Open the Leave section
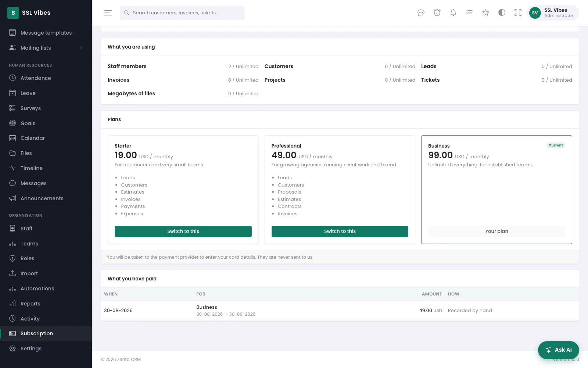 tap(46, 93)
